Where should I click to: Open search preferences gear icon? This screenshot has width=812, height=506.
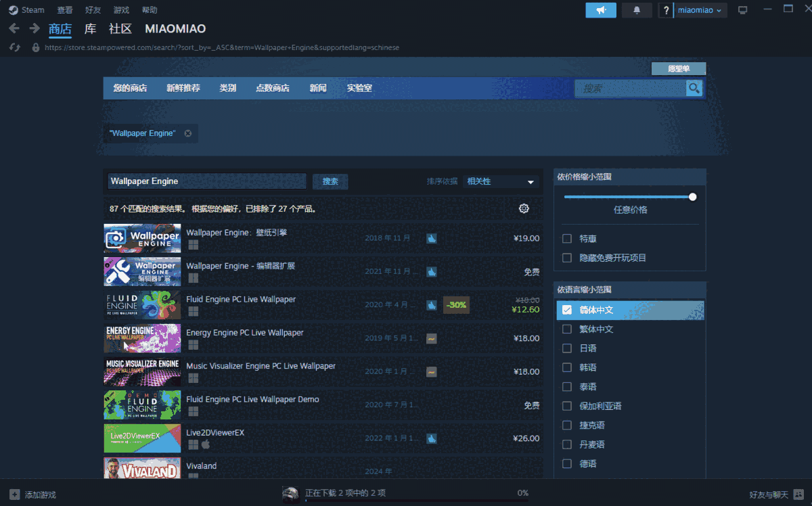tap(524, 208)
